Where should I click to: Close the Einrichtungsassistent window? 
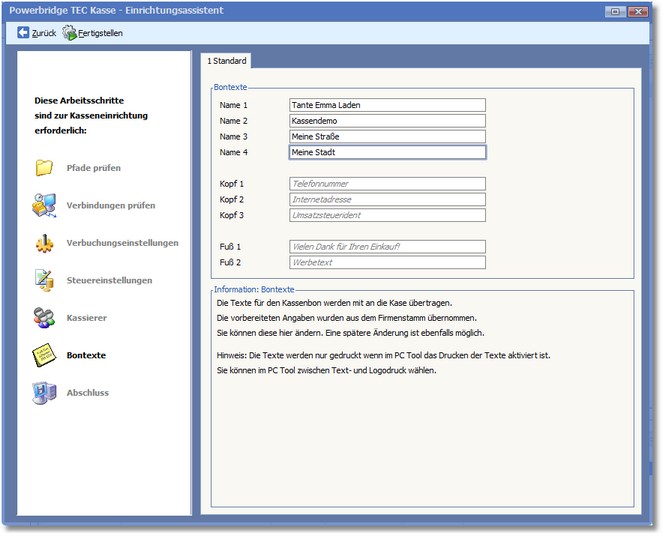tap(639, 10)
